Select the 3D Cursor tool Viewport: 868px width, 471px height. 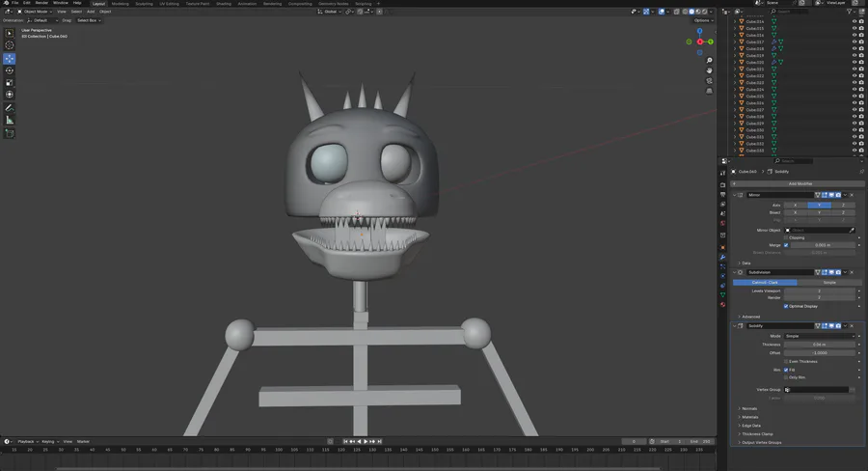tap(10, 45)
